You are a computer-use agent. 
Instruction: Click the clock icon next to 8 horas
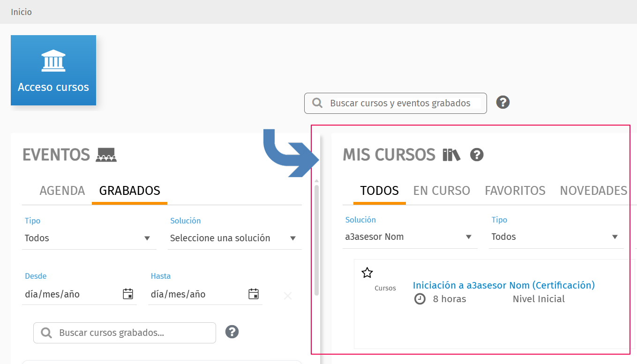pos(420,299)
